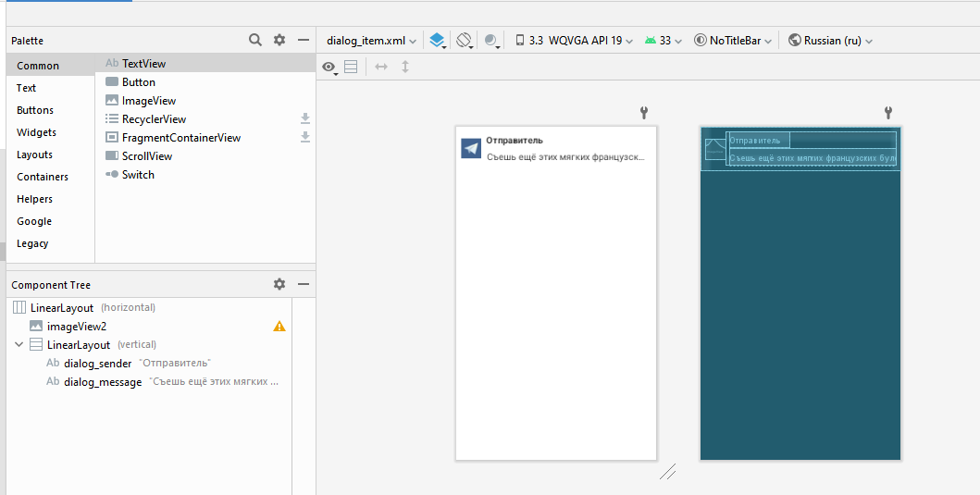Collapse the vertical LinearLayout node

(x=19, y=344)
